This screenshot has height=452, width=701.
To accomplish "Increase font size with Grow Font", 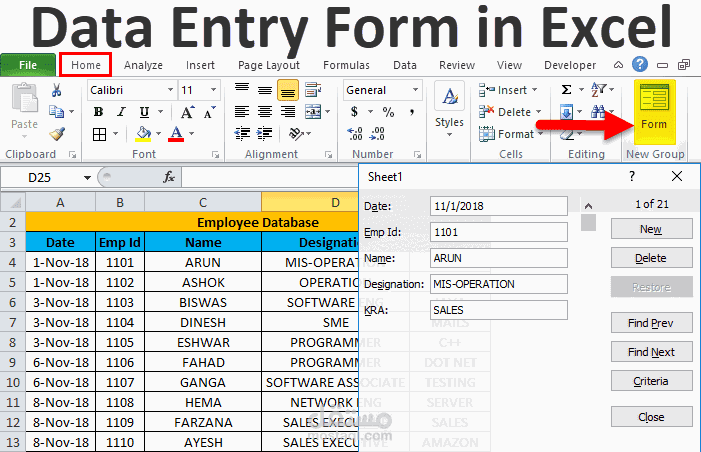I will [x=187, y=112].
